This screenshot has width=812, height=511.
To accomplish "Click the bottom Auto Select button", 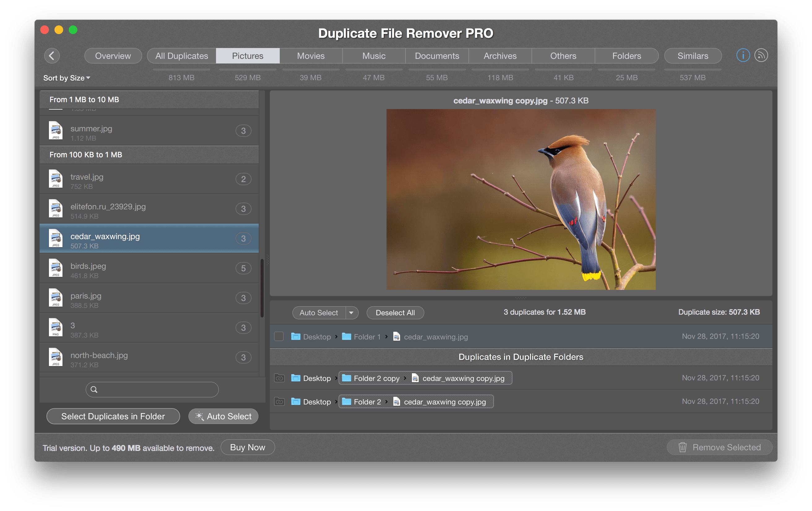I will coord(223,416).
